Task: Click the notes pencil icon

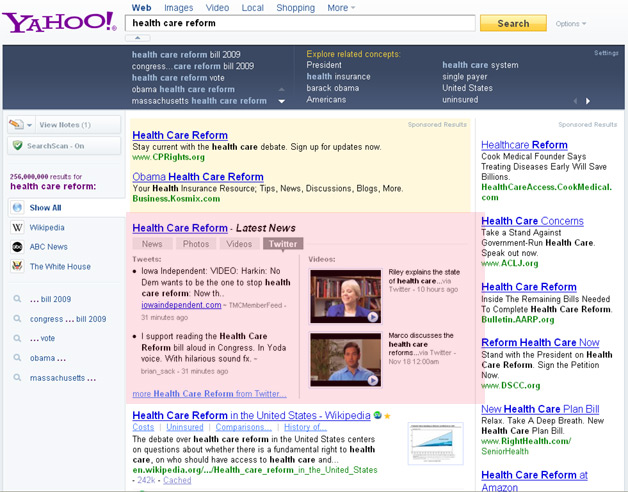Action: tap(16, 125)
